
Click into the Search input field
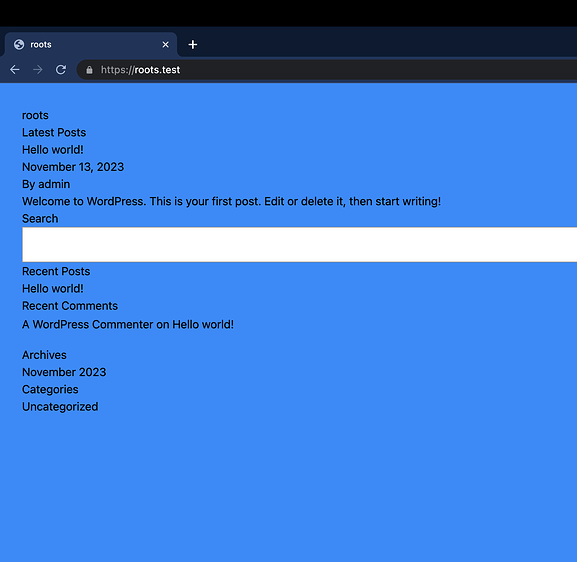click(x=300, y=245)
